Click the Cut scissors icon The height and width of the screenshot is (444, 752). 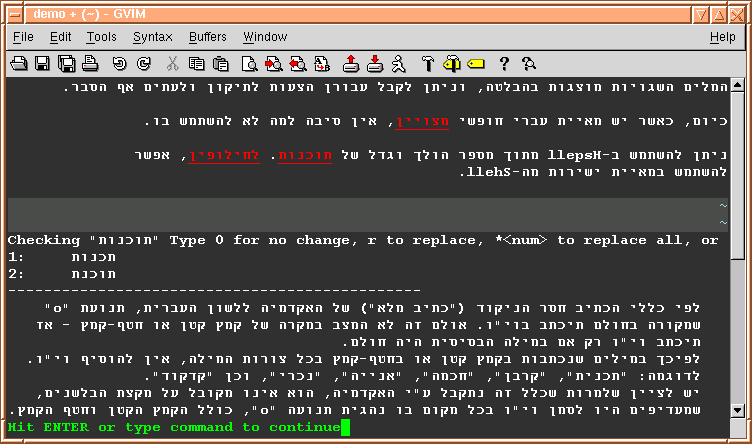pyautogui.click(x=172, y=63)
